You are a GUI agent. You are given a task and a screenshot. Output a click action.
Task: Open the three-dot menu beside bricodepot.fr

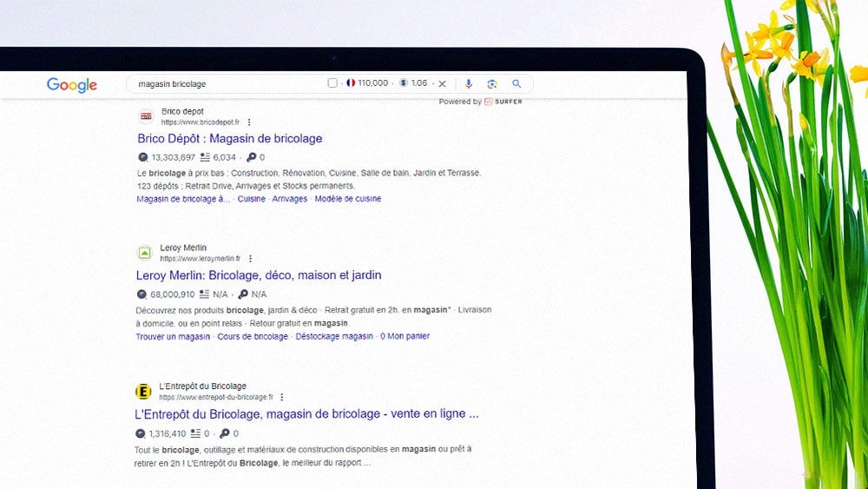pyautogui.click(x=249, y=122)
